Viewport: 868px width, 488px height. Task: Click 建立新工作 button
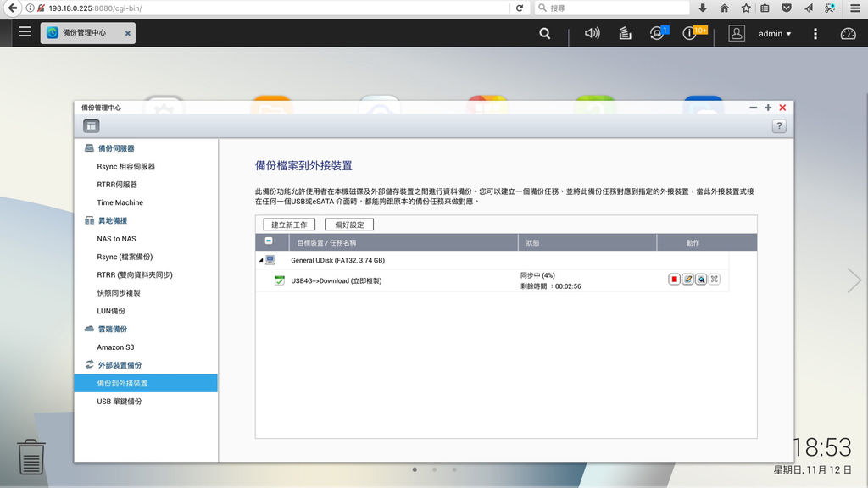pos(289,225)
